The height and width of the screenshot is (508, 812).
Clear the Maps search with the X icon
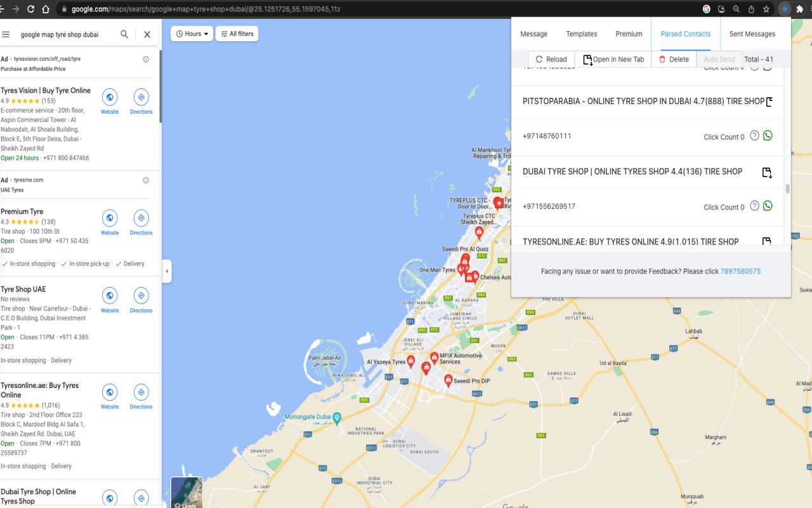(147, 34)
